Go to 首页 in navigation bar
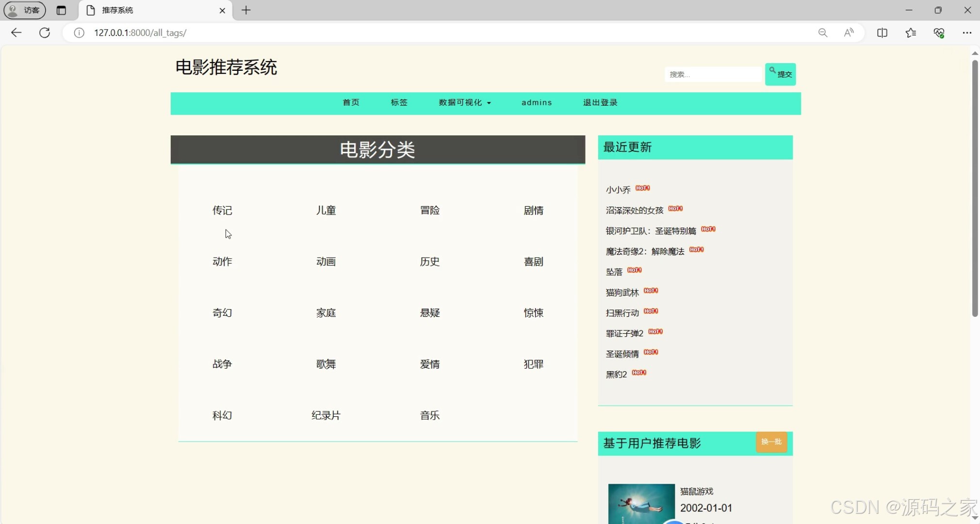980x524 pixels. 351,102
